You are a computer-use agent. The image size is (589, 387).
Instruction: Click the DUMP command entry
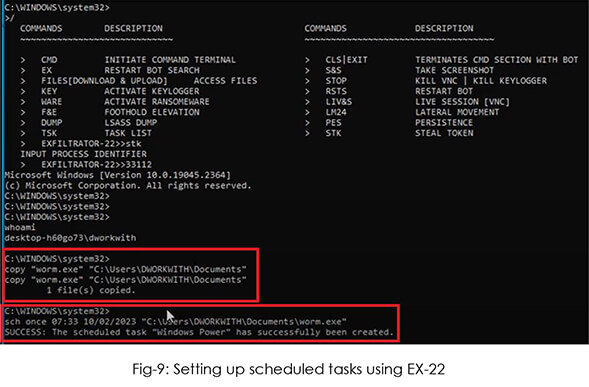click(x=51, y=123)
